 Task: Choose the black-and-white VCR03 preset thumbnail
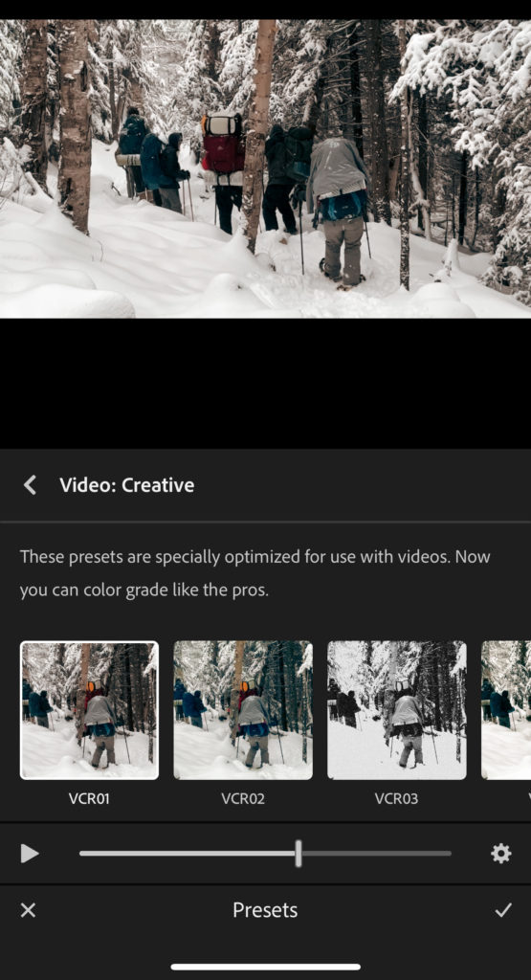(x=397, y=711)
